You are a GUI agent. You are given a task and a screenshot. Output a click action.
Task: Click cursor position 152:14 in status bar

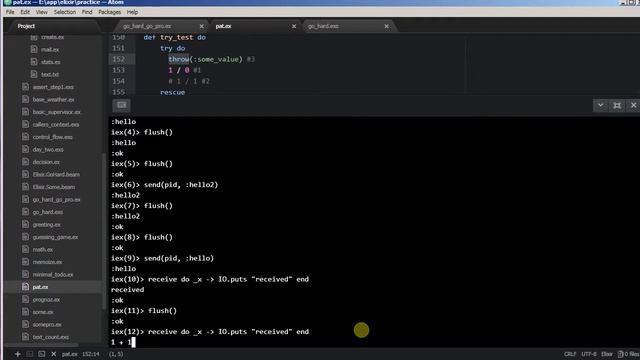pyautogui.click(x=91, y=354)
